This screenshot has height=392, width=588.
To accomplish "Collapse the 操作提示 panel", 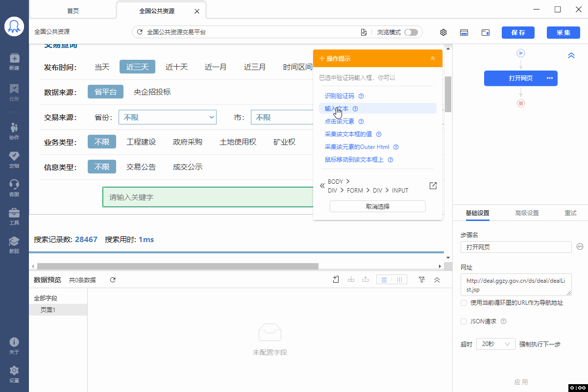I will [x=433, y=59].
